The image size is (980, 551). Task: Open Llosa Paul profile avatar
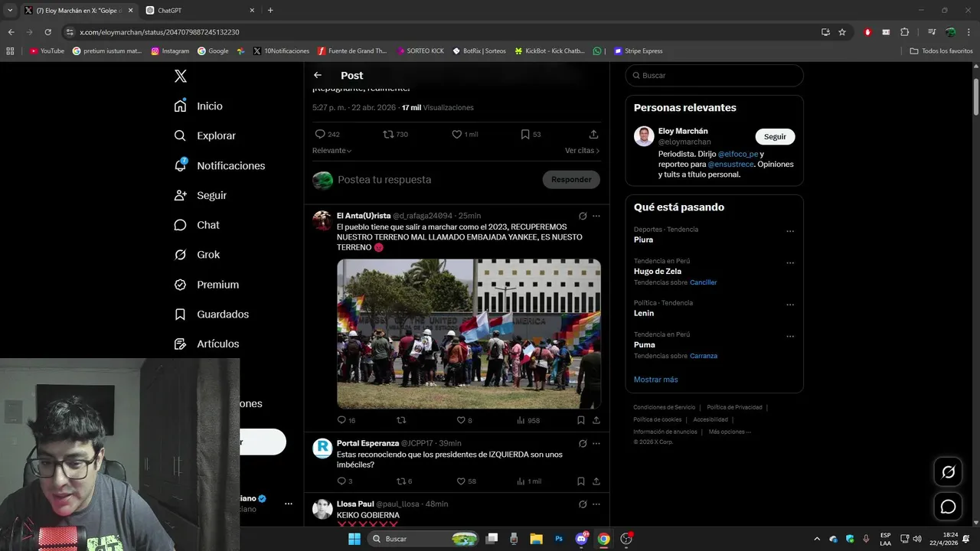point(322,509)
